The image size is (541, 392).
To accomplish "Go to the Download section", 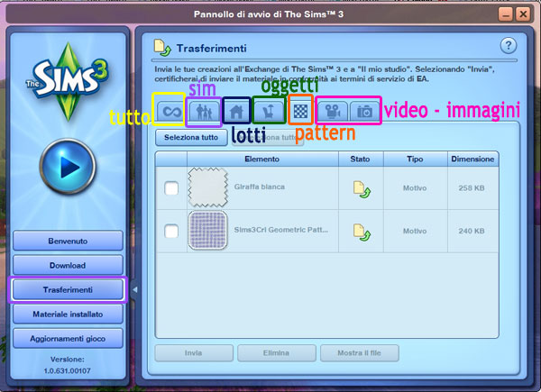I will point(68,266).
